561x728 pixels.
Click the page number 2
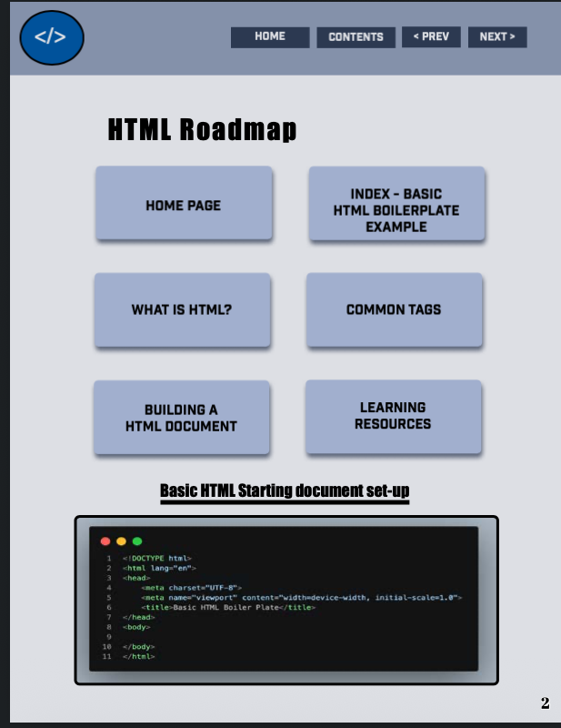[546, 703]
